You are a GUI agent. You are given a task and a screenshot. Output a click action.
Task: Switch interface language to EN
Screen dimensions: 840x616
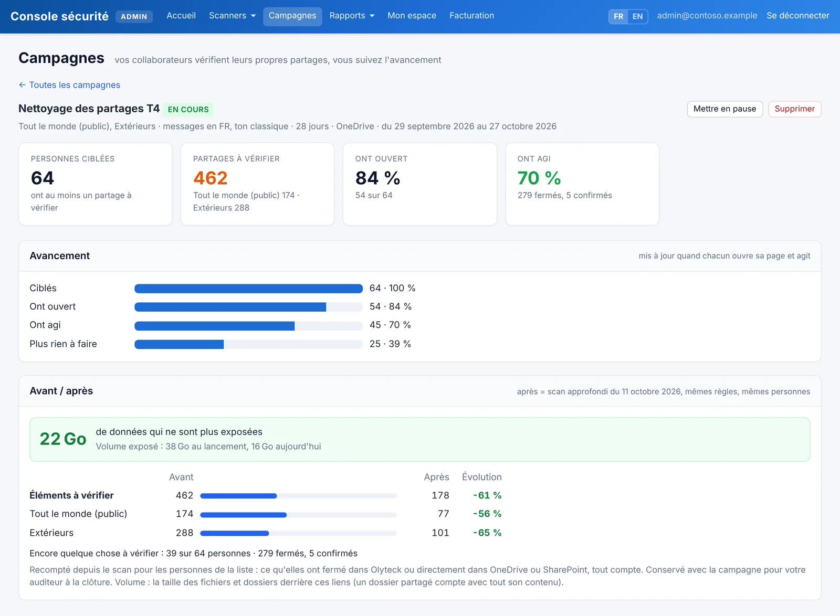pyautogui.click(x=637, y=16)
